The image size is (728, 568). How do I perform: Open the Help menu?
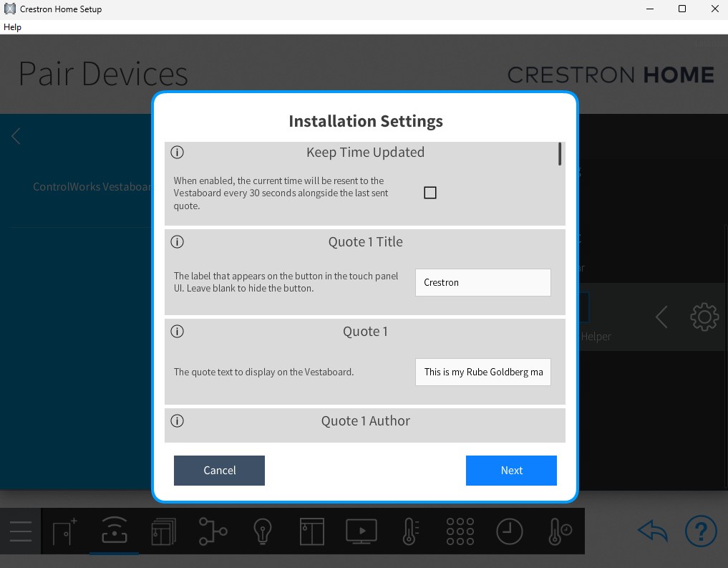[x=13, y=27]
